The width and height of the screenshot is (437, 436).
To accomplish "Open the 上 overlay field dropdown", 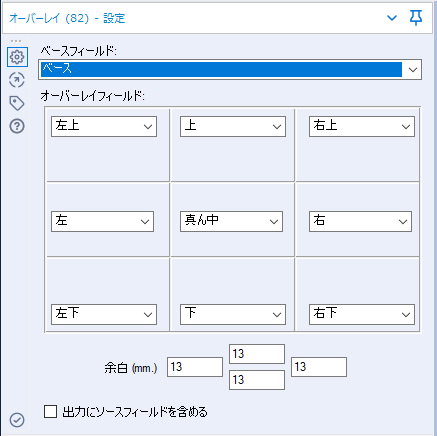I will tap(233, 126).
